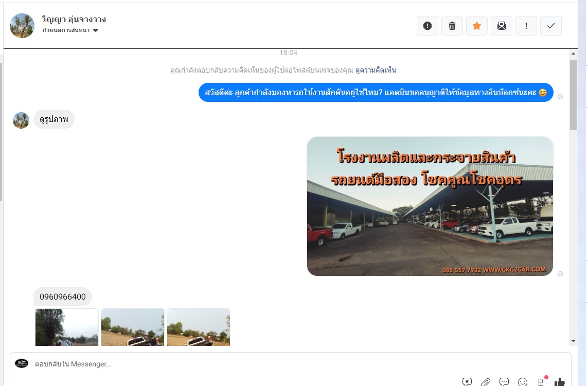Click the delivered checkmark beside banner image
Viewport: 588px width, 386px height.
560,274
